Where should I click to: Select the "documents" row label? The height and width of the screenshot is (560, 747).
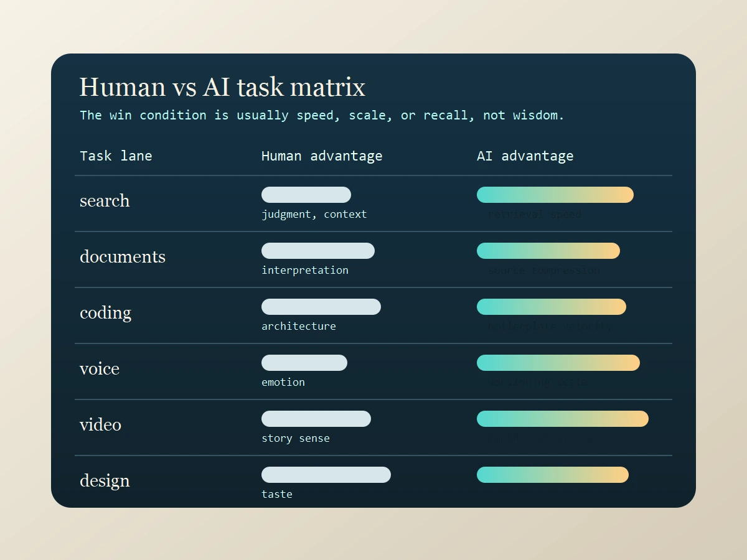[123, 257]
